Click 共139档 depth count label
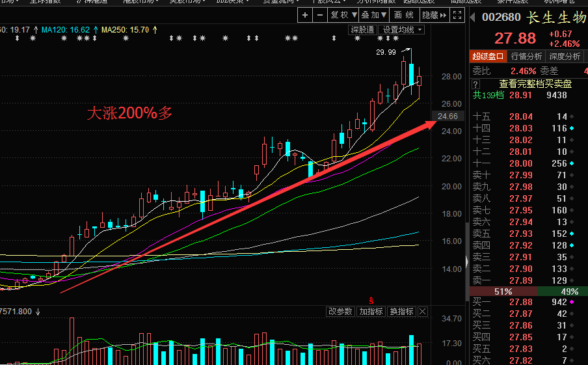The width and height of the screenshot is (588, 365). 488,95
